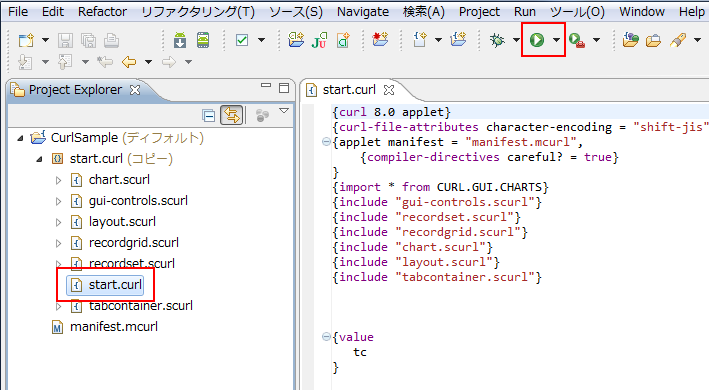709x390 pixels.
Task: Collapse the applet manifest code fold
Action: pos(326,142)
